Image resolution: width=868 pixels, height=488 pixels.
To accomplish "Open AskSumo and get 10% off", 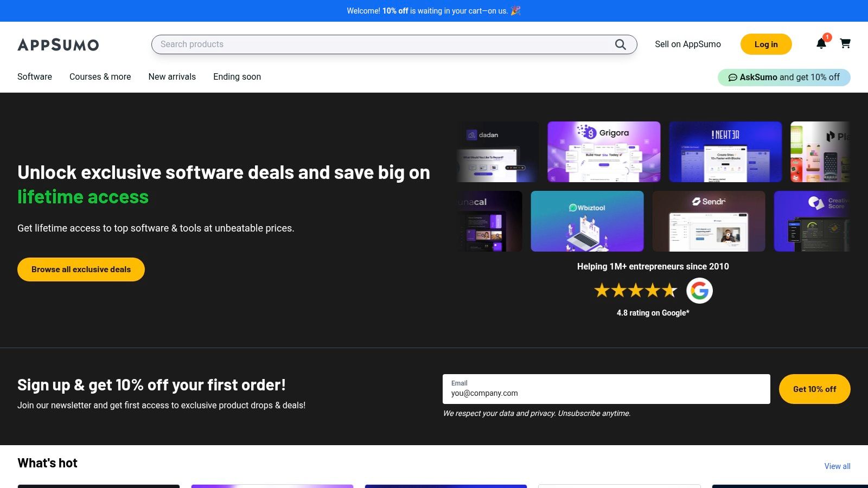I will pos(784,77).
